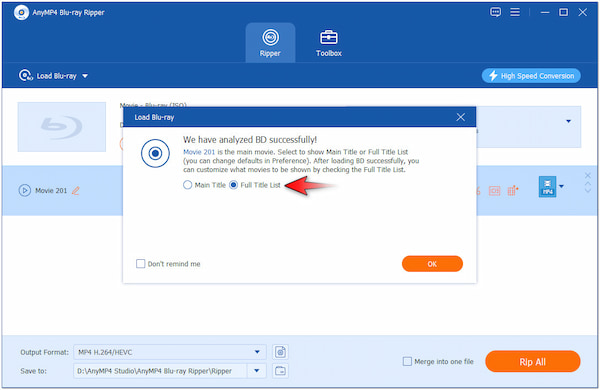Expand the disc info panel dropdown arrow

click(x=569, y=121)
